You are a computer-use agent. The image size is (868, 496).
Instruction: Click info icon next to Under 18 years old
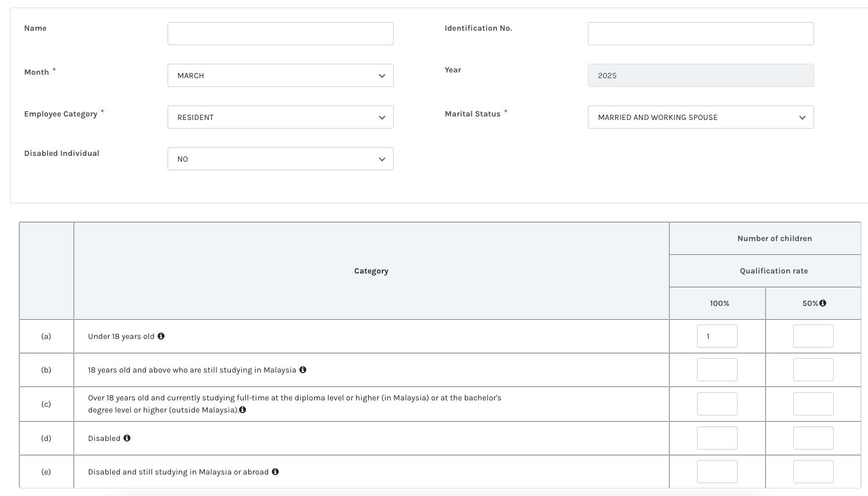coord(161,336)
